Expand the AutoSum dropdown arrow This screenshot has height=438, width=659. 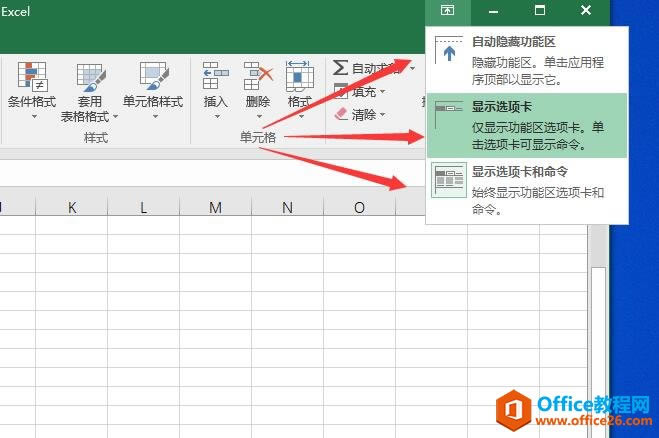(x=413, y=68)
